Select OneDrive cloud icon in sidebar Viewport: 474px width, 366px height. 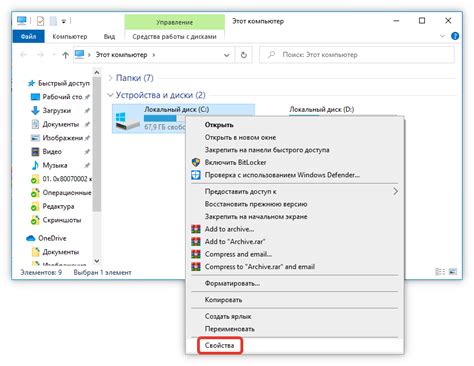(x=31, y=238)
